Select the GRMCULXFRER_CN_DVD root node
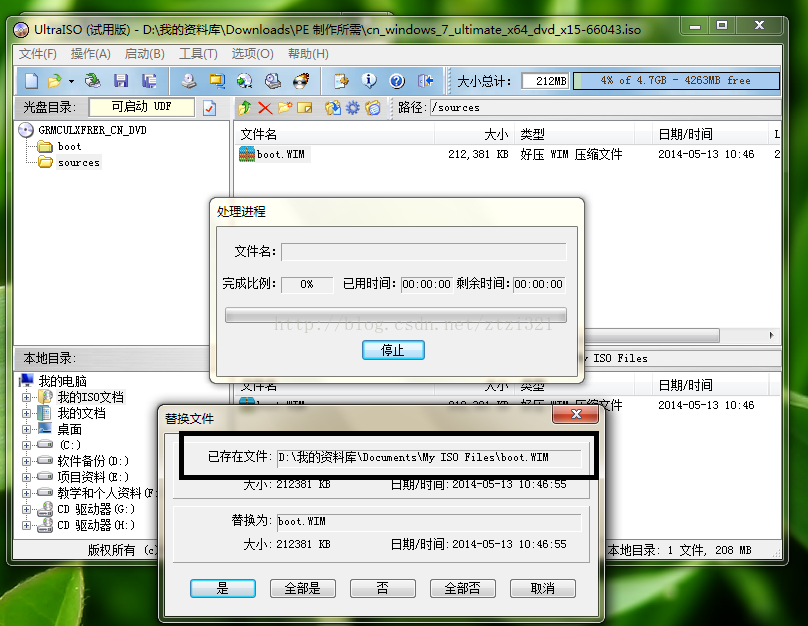This screenshot has width=808, height=626. pos(92,130)
